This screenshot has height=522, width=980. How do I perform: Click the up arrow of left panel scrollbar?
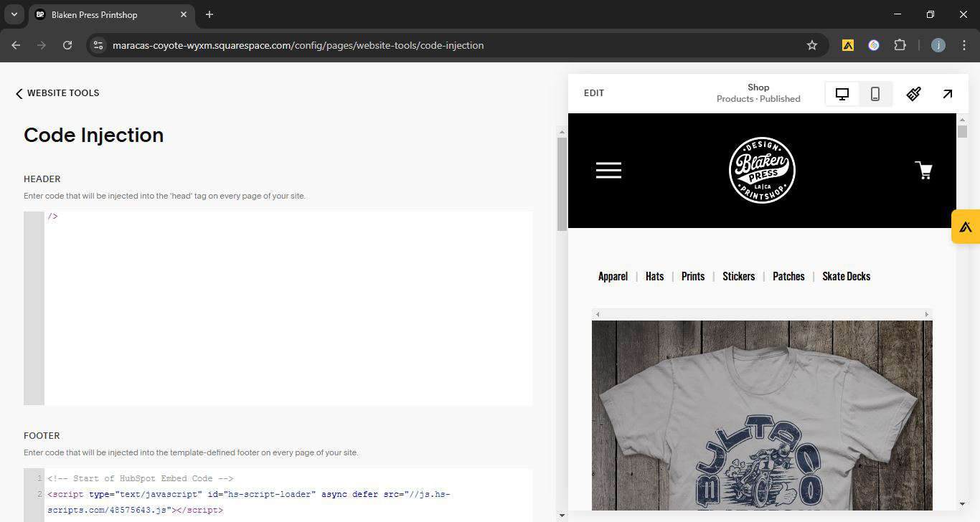[x=562, y=131]
